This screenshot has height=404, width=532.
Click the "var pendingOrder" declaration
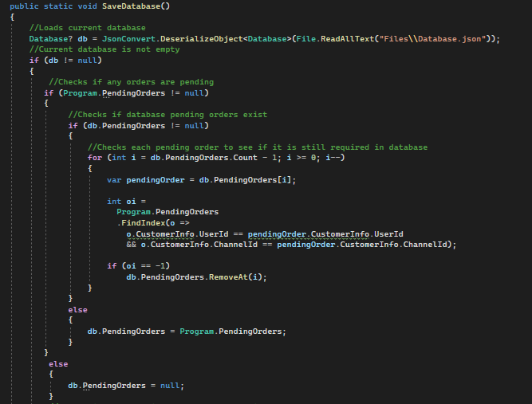coord(145,180)
